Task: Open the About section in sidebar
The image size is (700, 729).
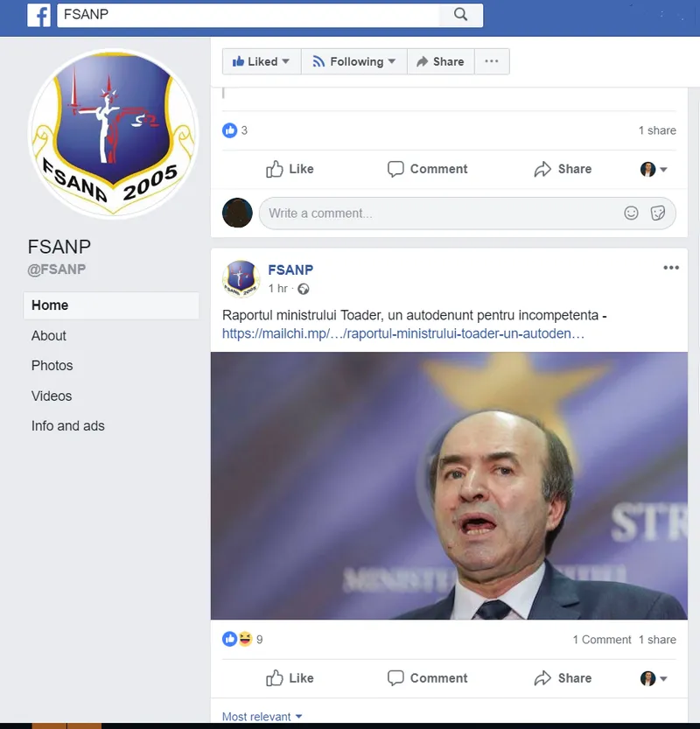Action: point(49,336)
